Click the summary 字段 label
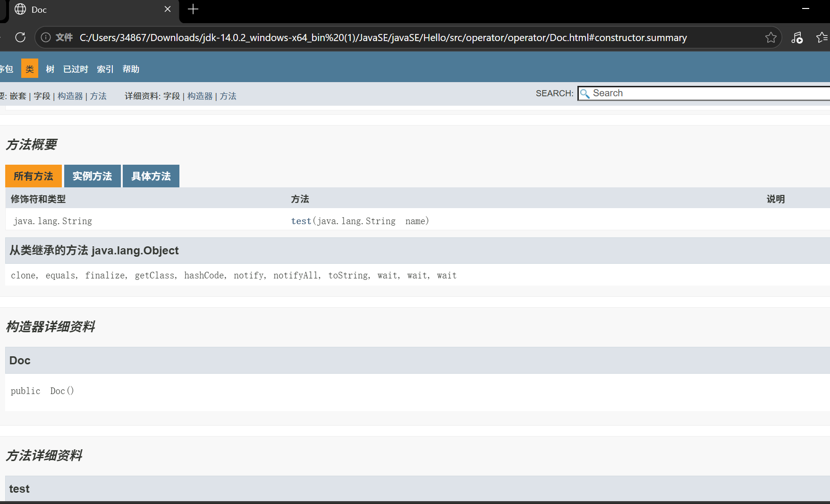Viewport: 830px width, 504px height. pyautogui.click(x=42, y=96)
